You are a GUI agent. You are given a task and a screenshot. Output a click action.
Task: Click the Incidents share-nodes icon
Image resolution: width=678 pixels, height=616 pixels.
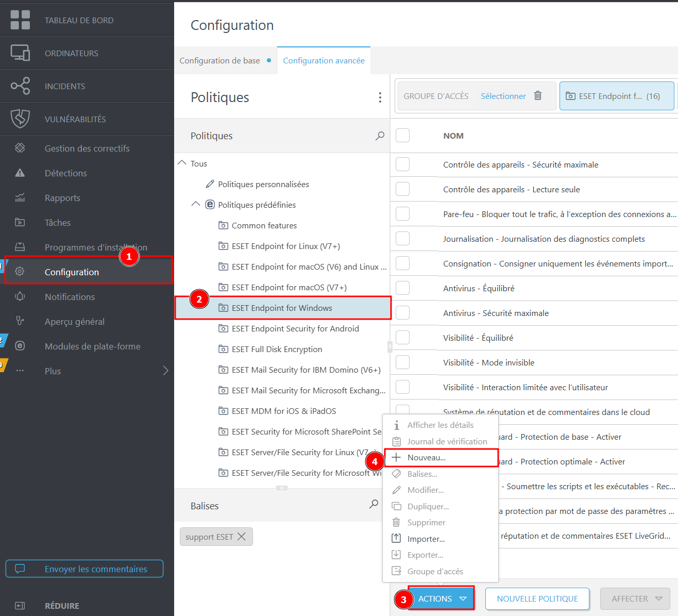(x=20, y=86)
